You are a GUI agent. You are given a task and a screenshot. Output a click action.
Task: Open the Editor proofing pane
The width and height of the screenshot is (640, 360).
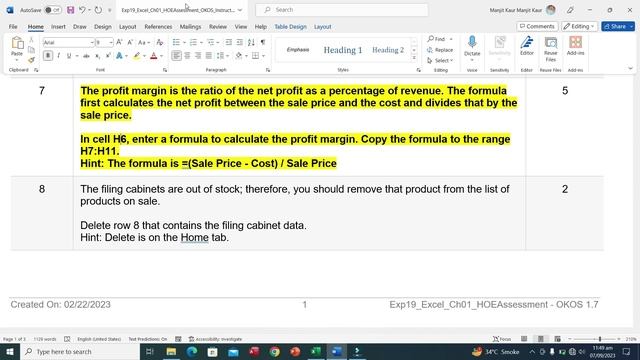527,46
